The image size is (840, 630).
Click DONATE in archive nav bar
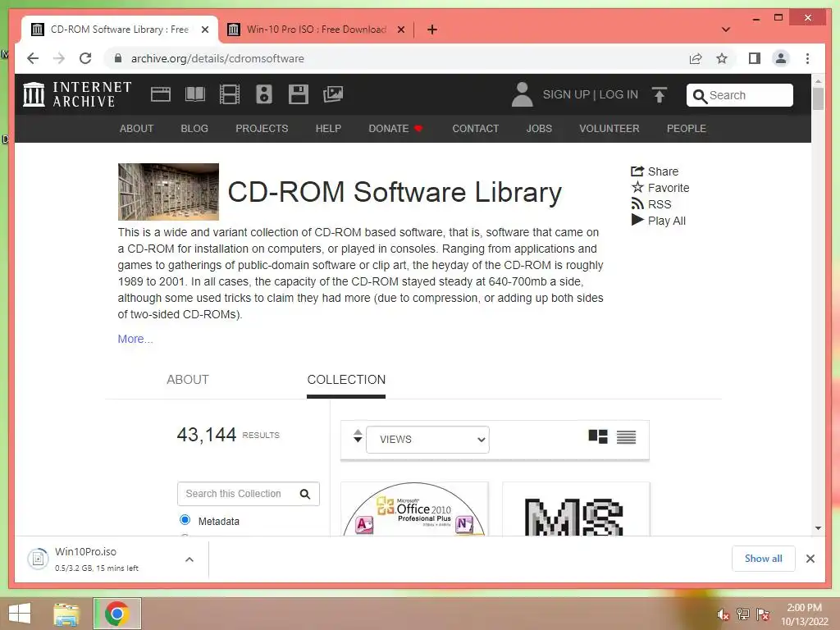[x=396, y=129]
